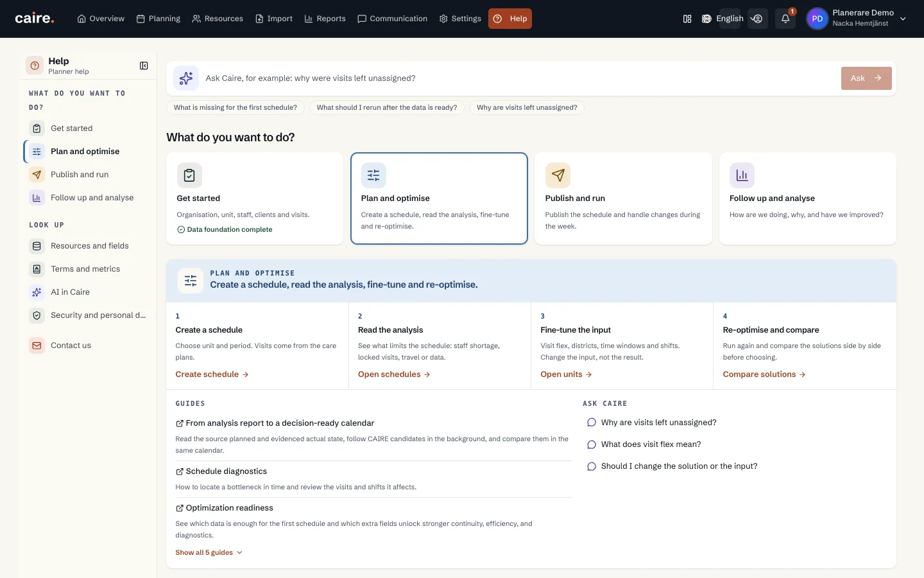The height and width of the screenshot is (578, 924).
Task: Click into the Ask Caire input field
Action: (x=520, y=78)
